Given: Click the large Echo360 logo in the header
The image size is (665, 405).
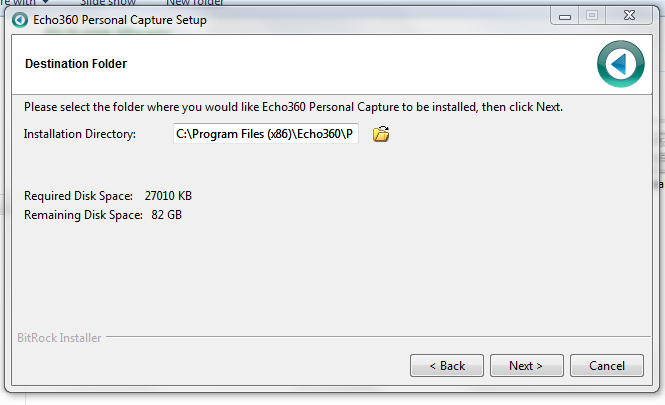Looking at the screenshot, I should pos(620,64).
